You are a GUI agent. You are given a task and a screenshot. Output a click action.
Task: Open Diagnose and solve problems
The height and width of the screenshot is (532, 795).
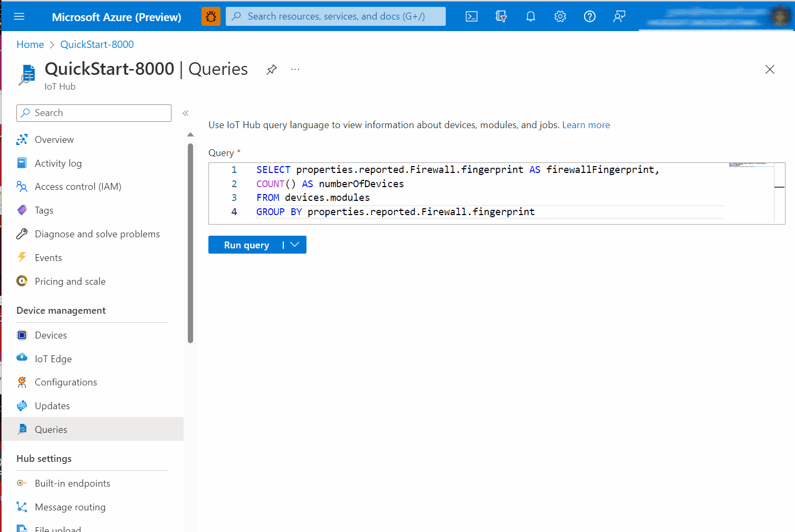click(97, 234)
